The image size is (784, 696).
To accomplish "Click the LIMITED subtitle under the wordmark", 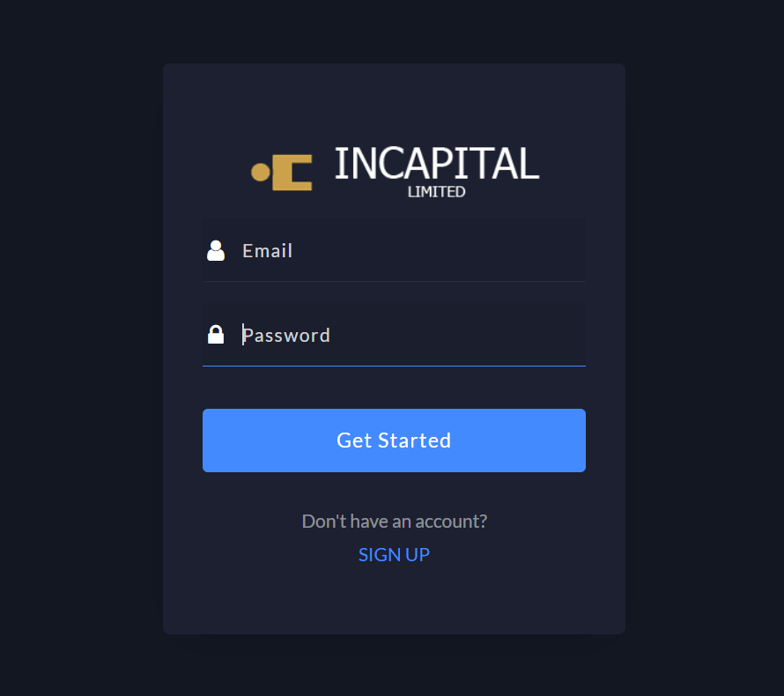I will point(437,192).
